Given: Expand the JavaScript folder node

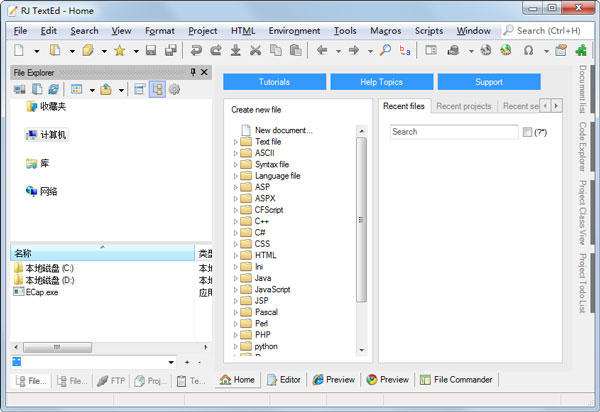Looking at the screenshot, I should (x=235, y=290).
